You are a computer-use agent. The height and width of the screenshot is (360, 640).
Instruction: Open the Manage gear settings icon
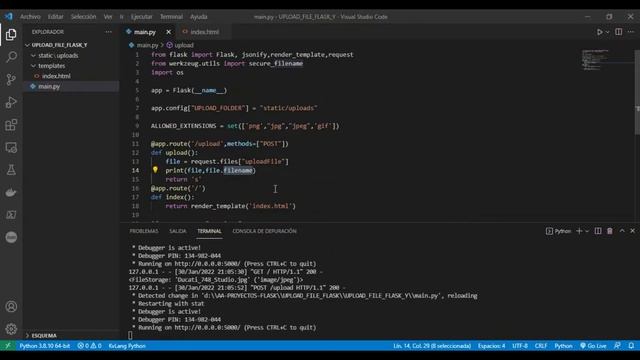pyautogui.click(x=11, y=329)
